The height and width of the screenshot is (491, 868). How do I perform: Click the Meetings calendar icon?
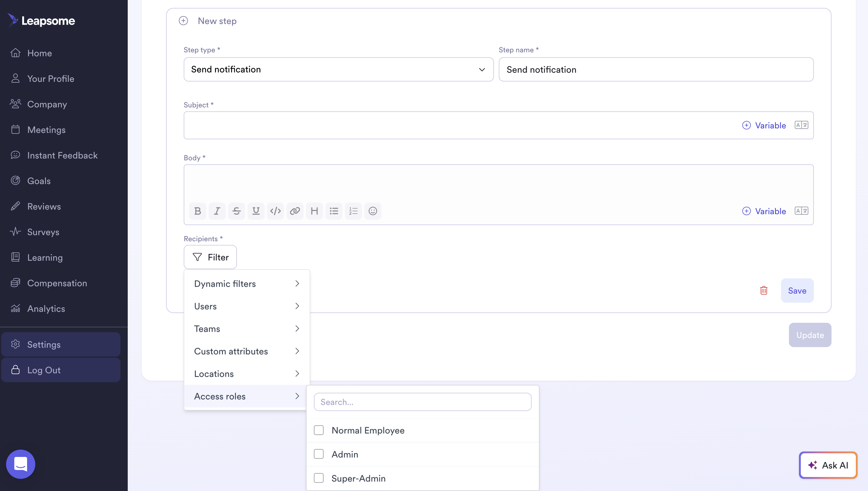tap(16, 130)
